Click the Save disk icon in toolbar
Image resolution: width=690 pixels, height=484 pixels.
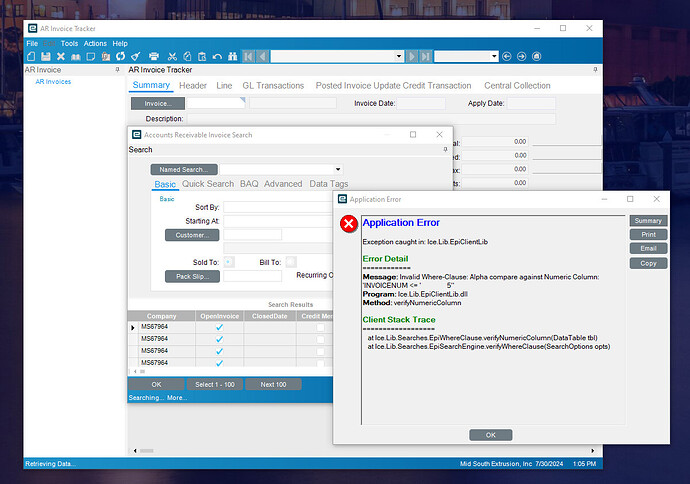tap(46, 56)
